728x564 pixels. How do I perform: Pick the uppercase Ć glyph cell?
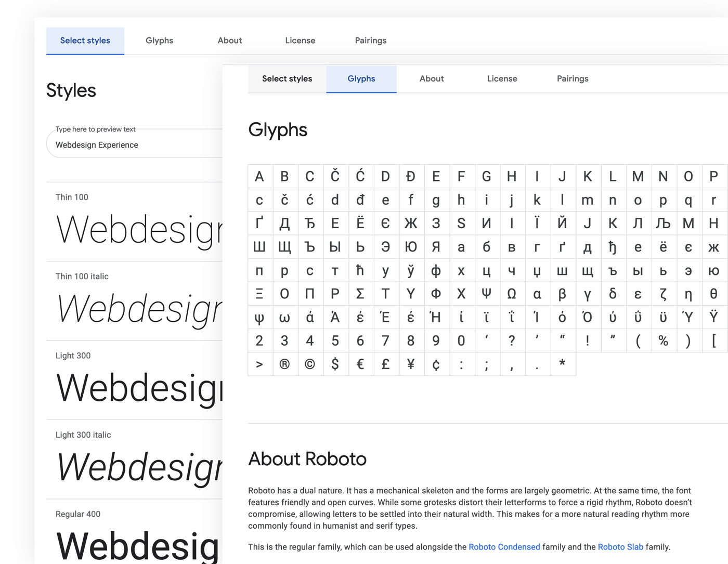pos(360,177)
